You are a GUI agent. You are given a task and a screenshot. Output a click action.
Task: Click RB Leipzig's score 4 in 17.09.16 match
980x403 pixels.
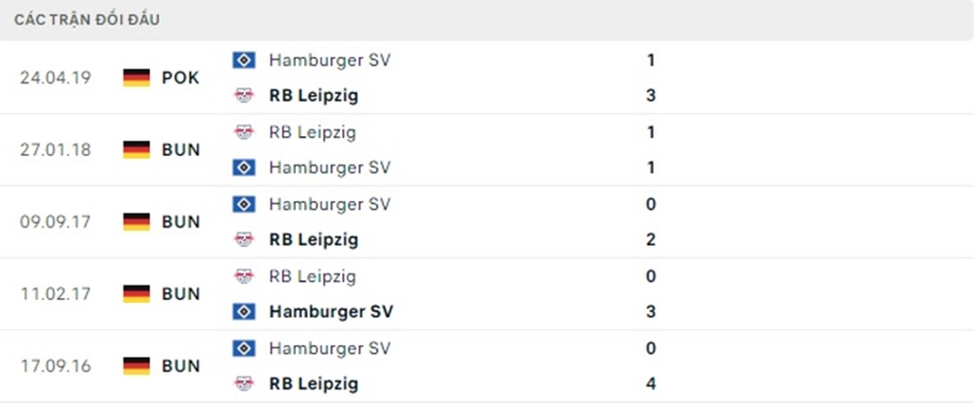651,383
